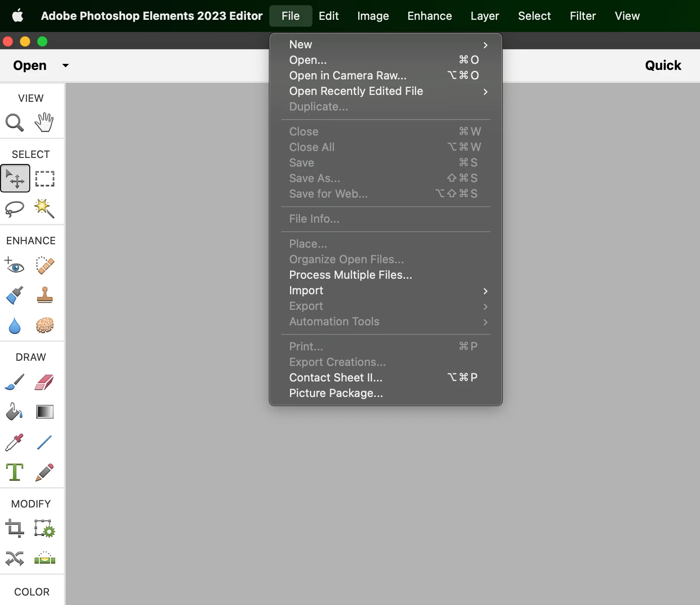This screenshot has height=605, width=700.
Task: Open the View menu
Action: click(x=627, y=16)
